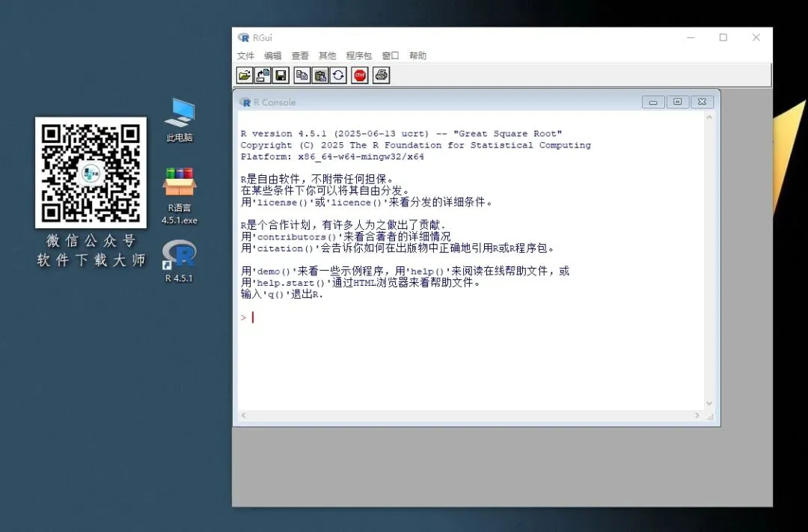The image size is (808, 532).
Task: Save workspace using the floppy disk icon
Action: pos(281,76)
